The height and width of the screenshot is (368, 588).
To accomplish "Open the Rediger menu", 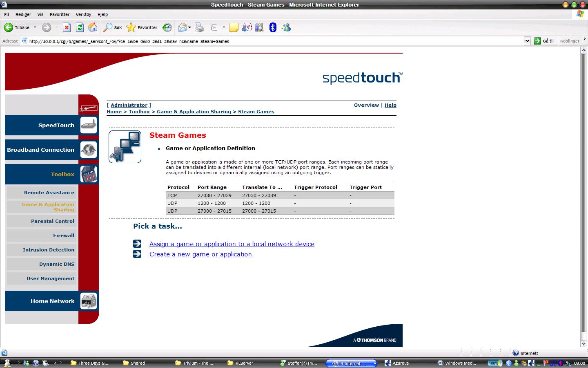I will (x=23, y=14).
